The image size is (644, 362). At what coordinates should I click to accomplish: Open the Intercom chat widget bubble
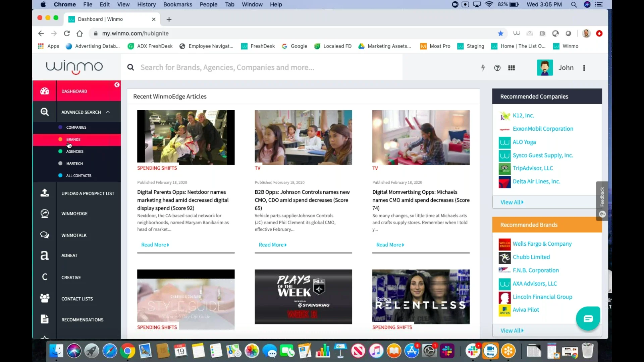[588, 318]
